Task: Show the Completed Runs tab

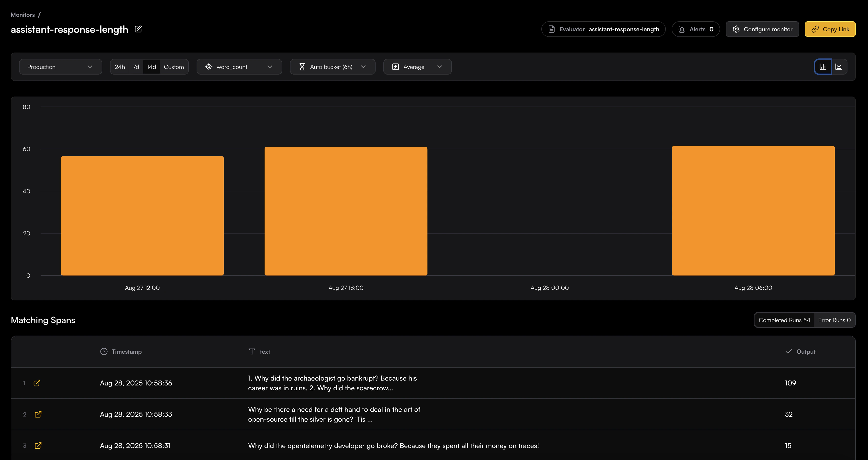Action: [784, 320]
